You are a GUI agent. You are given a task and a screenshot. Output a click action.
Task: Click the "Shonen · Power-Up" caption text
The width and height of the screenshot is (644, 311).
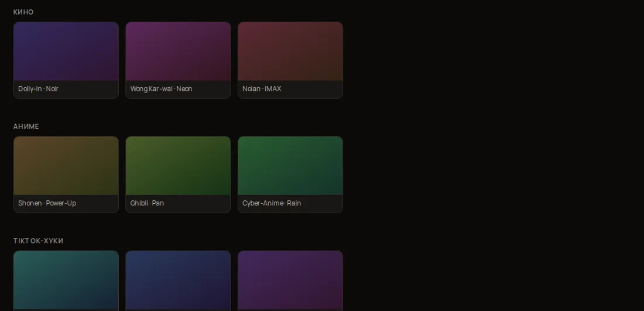[x=47, y=203]
